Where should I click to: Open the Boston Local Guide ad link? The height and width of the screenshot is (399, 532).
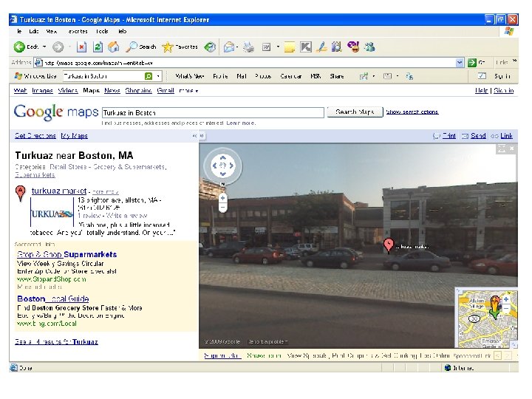(x=53, y=299)
